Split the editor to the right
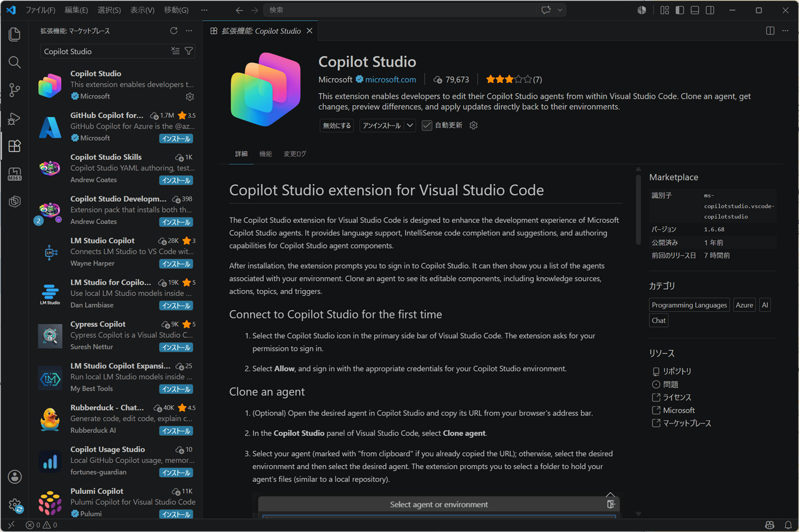 (x=770, y=31)
